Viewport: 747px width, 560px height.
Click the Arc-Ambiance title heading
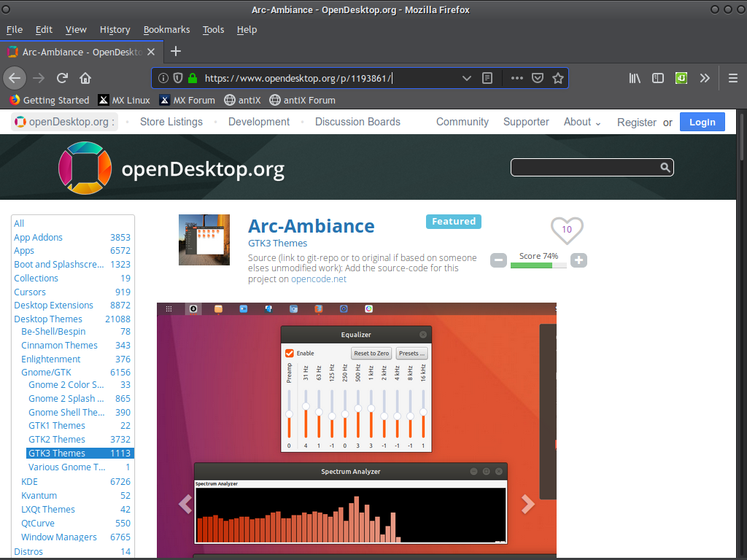[x=311, y=226]
